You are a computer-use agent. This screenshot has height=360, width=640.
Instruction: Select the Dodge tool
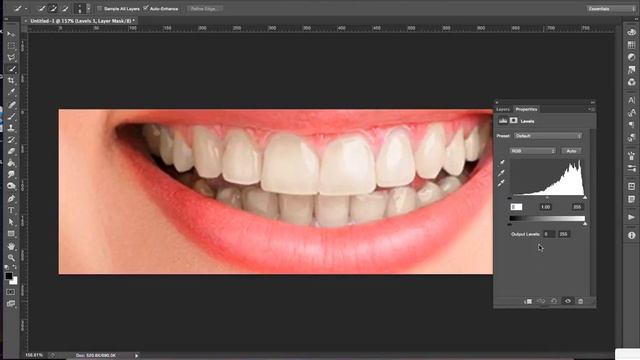click(x=11, y=186)
